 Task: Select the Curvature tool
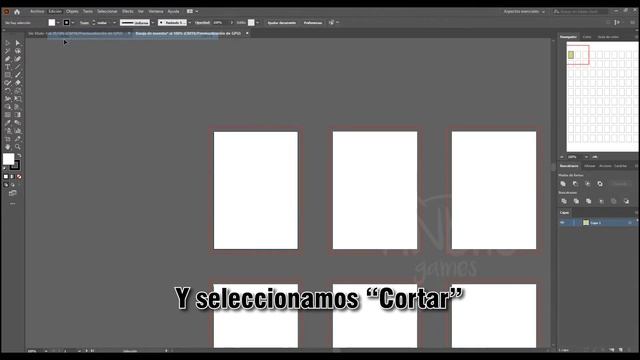pyautogui.click(x=18, y=59)
